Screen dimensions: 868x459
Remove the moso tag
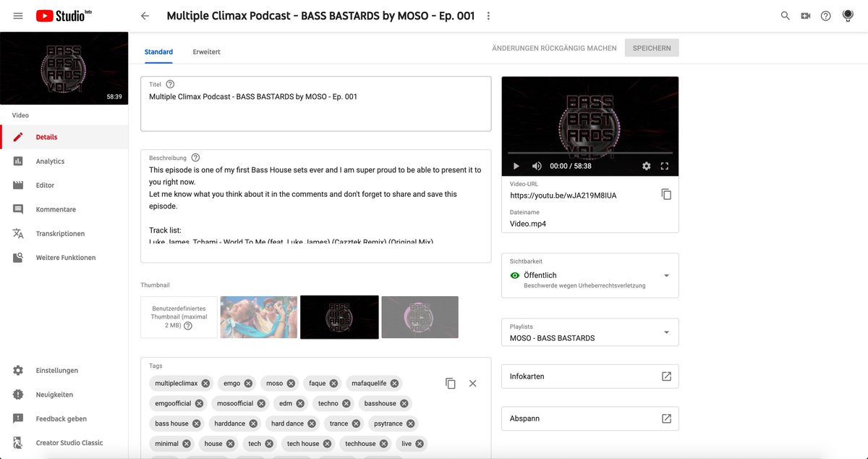[x=291, y=383]
